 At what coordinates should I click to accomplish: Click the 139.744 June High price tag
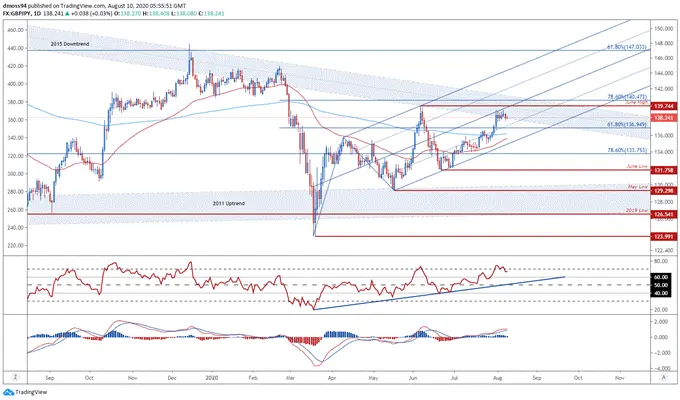[x=663, y=106]
